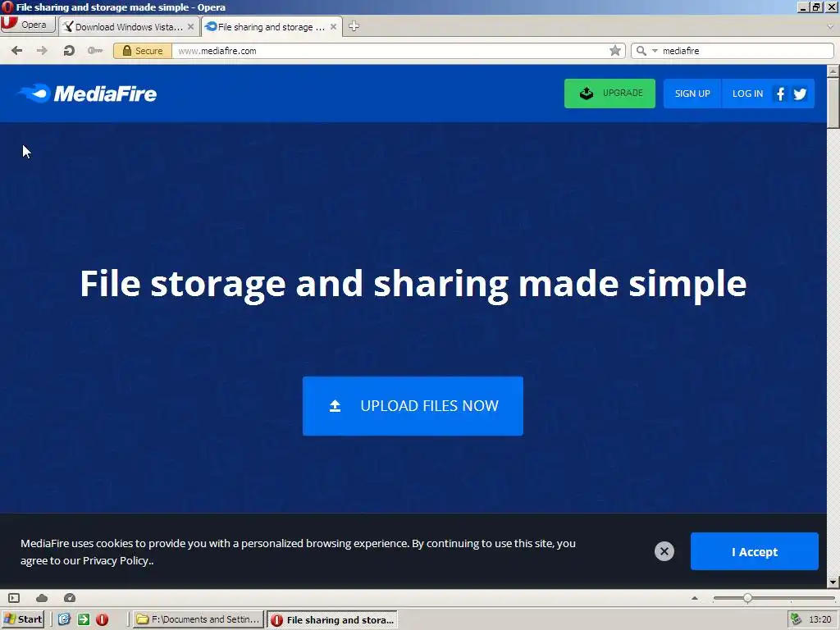
Task: Log in with Facebook icon
Action: (781, 94)
